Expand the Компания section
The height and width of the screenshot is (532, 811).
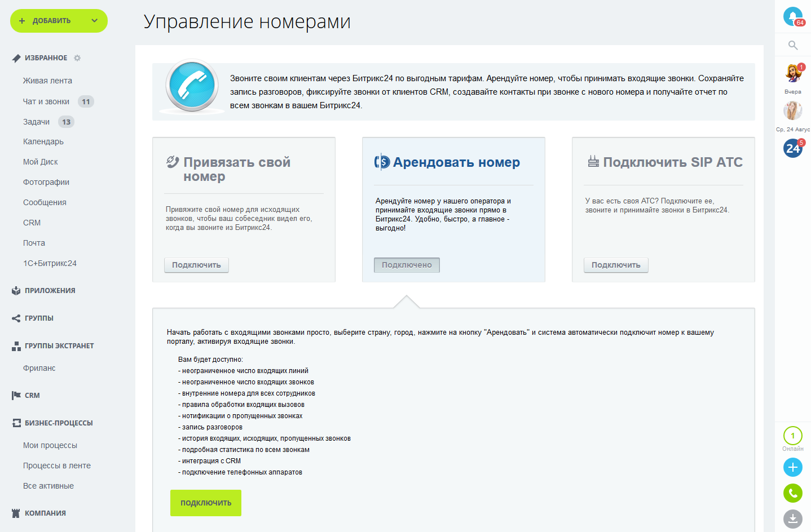[x=45, y=513]
